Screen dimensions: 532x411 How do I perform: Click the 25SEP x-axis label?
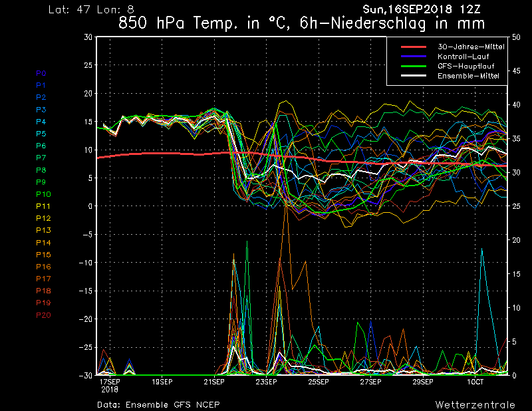point(319,382)
